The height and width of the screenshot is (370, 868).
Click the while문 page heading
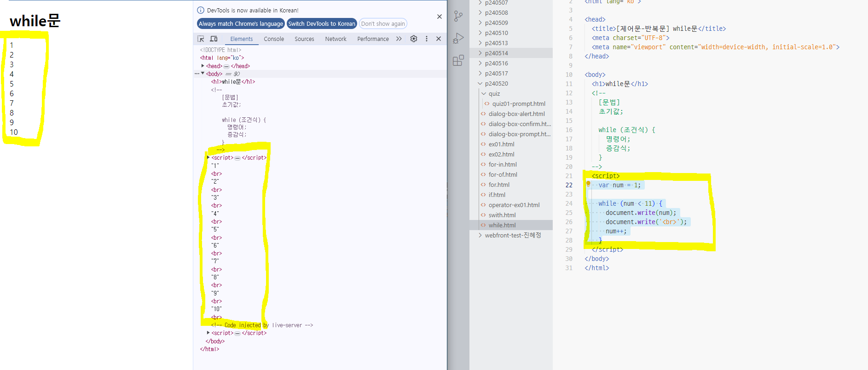pos(35,21)
